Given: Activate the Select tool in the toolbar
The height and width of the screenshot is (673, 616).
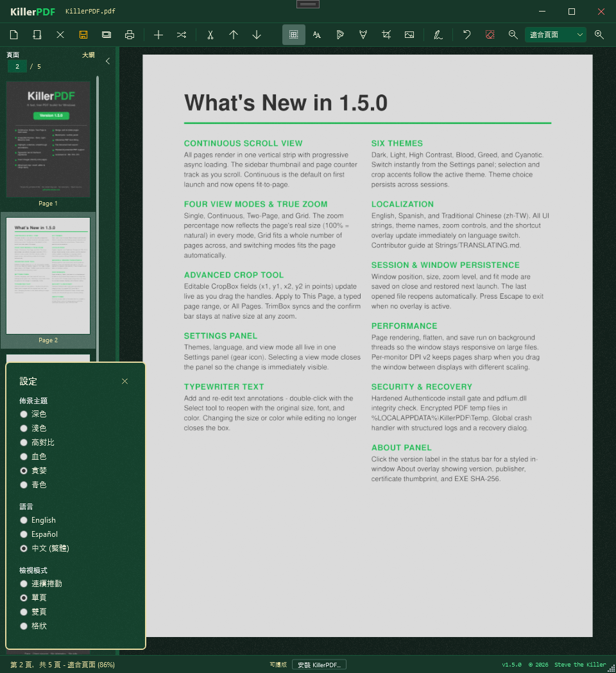Looking at the screenshot, I should tap(294, 35).
